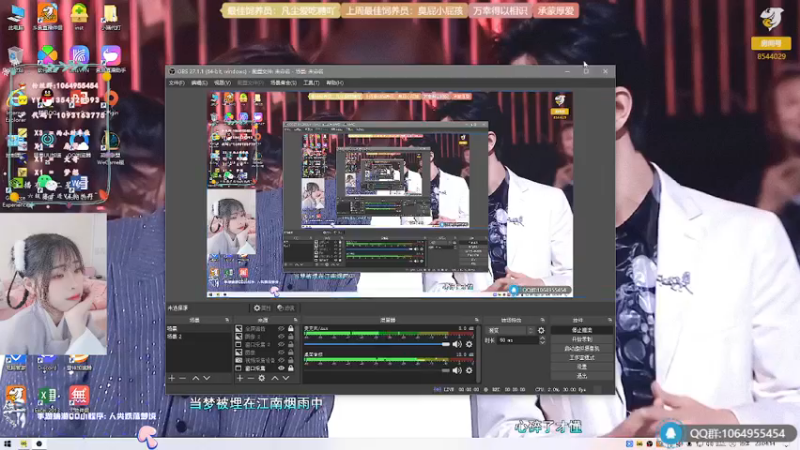800x450 pixels.
Task: Move the selected source down
Action: (286, 378)
